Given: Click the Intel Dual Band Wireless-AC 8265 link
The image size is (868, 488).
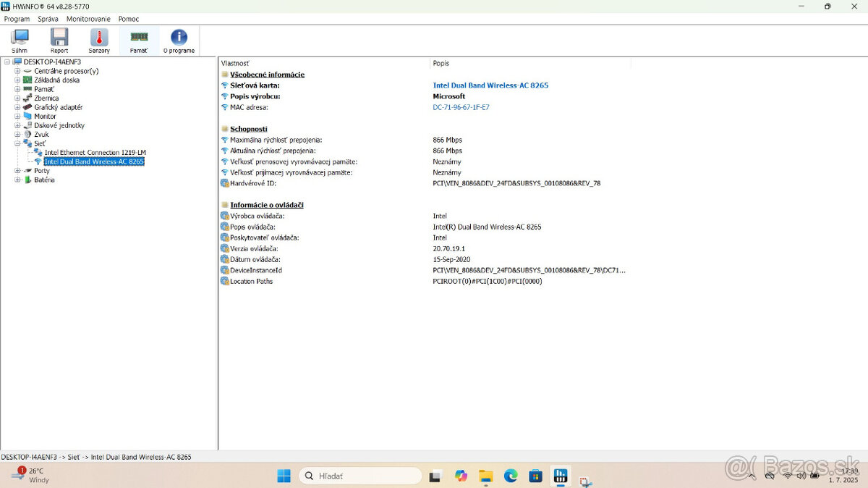Looking at the screenshot, I should pos(490,85).
